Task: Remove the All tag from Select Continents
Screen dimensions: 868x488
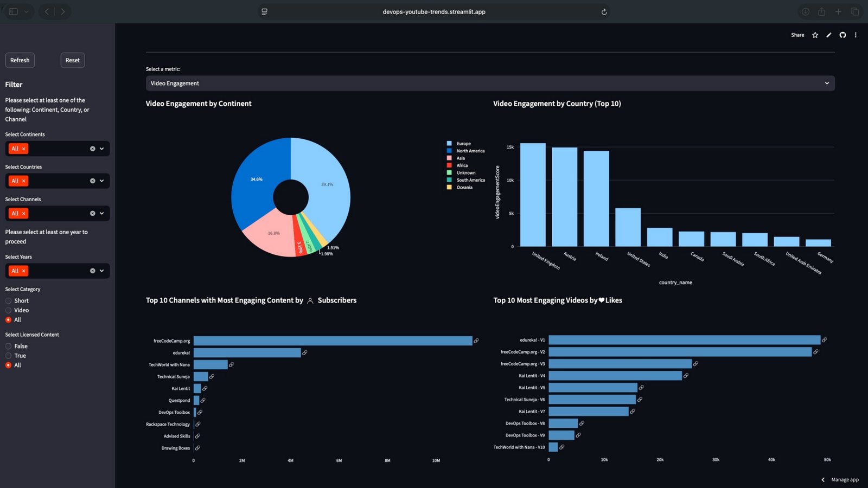Action: [x=23, y=149]
